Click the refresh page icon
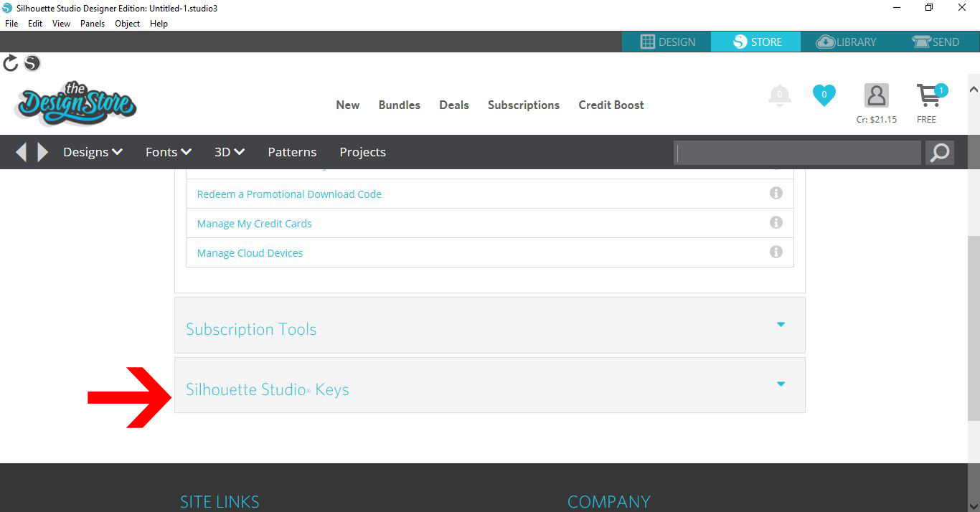980x512 pixels. 11,63
